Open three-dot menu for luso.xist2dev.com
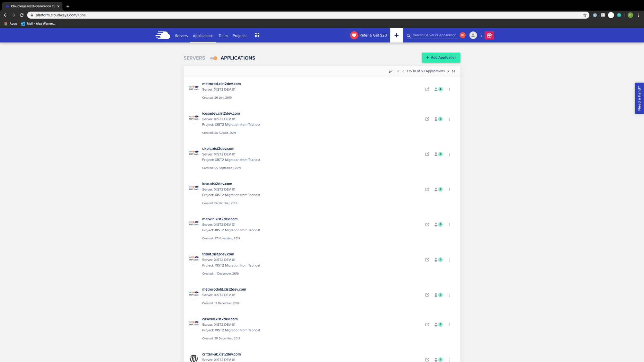This screenshot has height=362, width=644. 449,190
